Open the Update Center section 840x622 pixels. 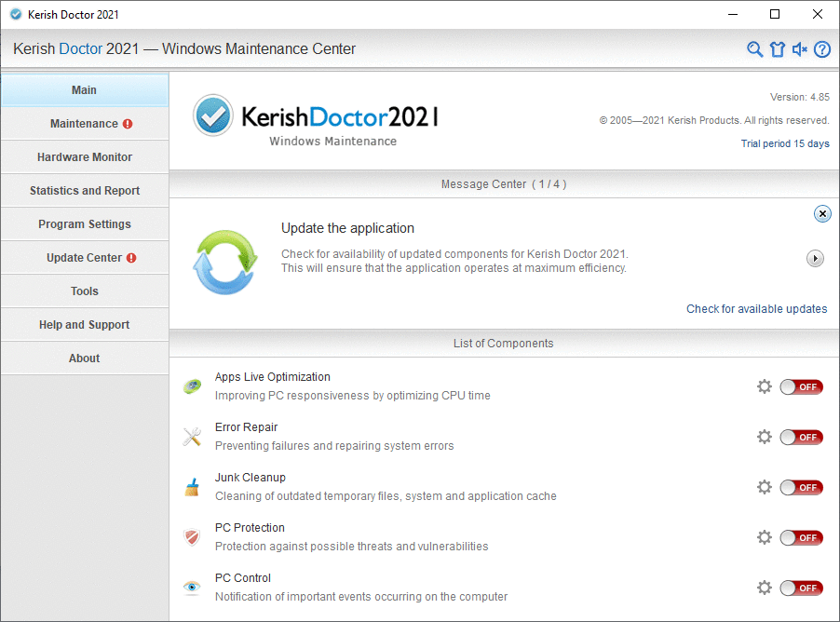pyautogui.click(x=85, y=258)
